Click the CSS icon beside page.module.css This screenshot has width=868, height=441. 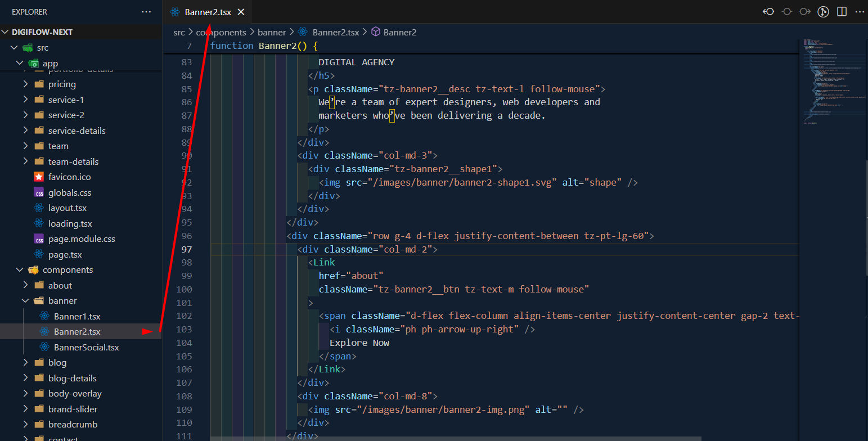coord(39,238)
